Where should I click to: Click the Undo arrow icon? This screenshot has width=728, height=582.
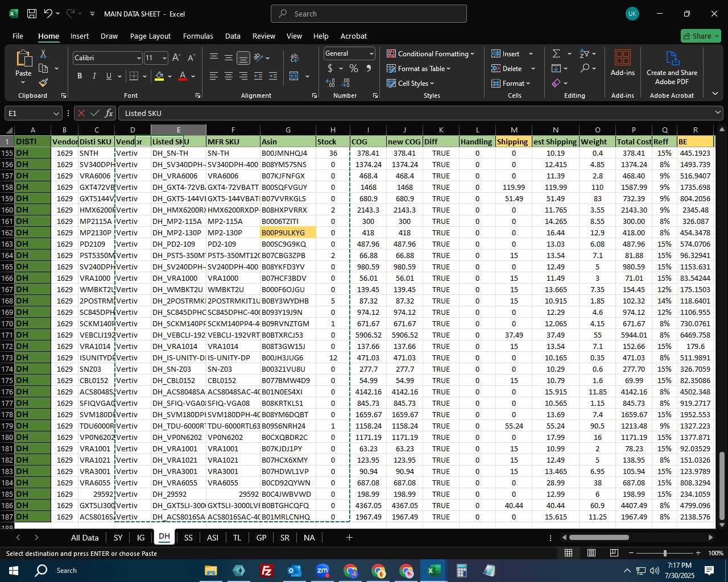48,14
